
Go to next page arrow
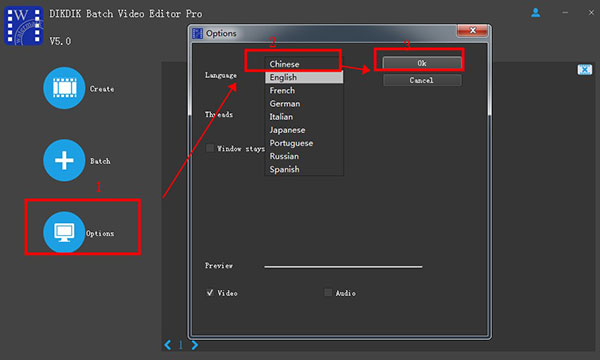(x=194, y=345)
